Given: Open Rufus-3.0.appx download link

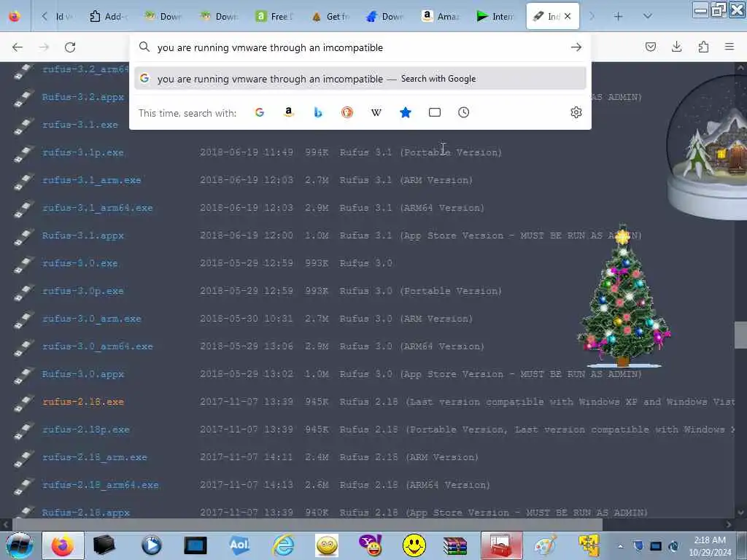Looking at the screenshot, I should coord(83,374).
